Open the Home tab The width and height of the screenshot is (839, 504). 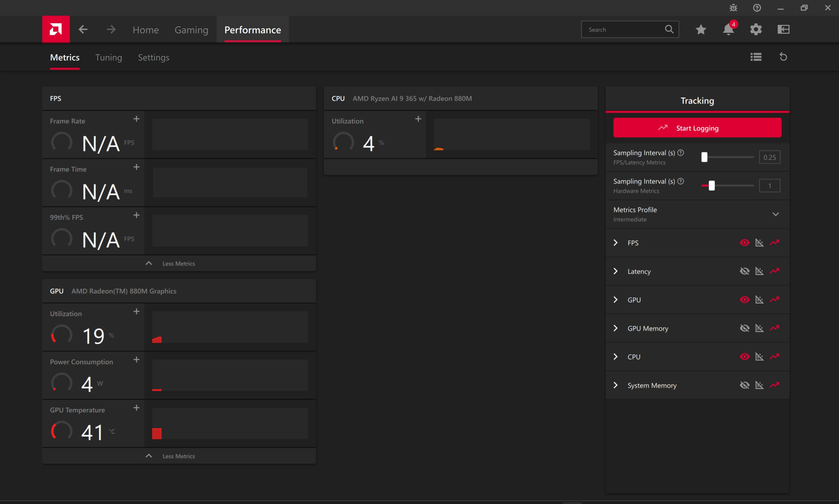(x=146, y=30)
